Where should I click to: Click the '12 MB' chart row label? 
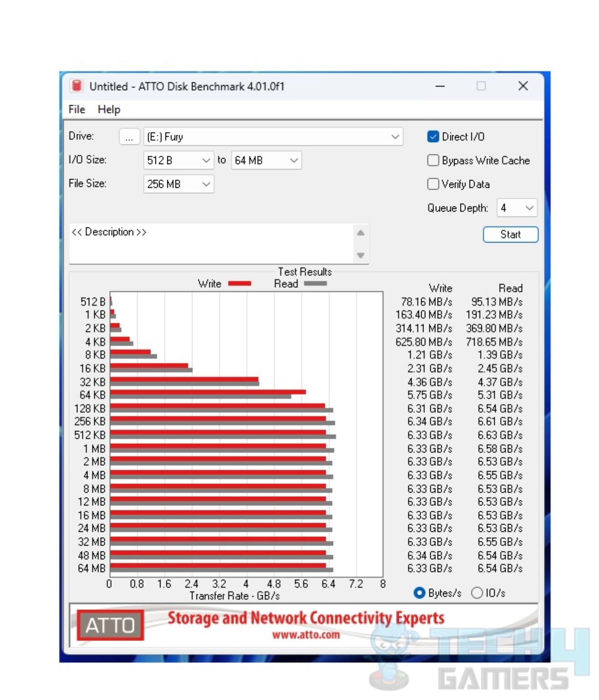click(92, 502)
